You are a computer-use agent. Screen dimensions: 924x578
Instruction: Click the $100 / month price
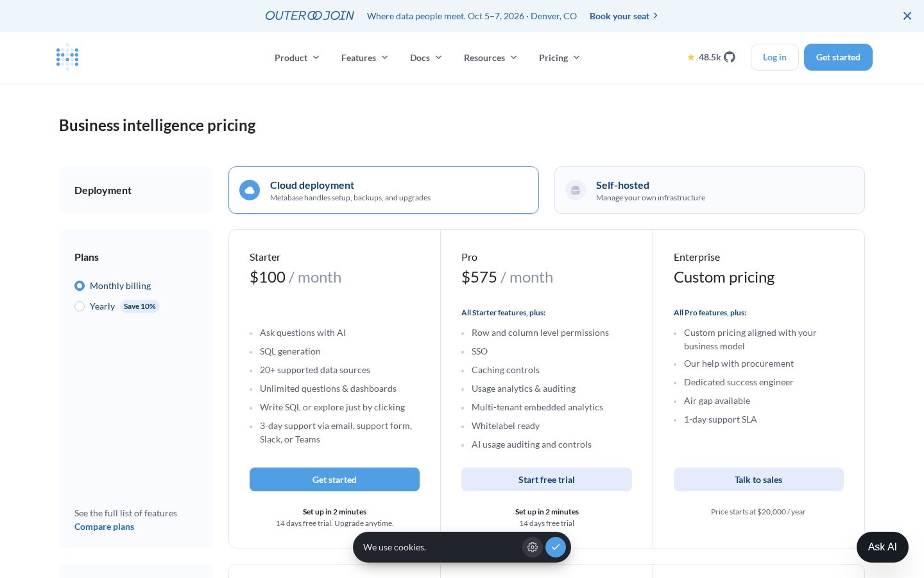(295, 277)
